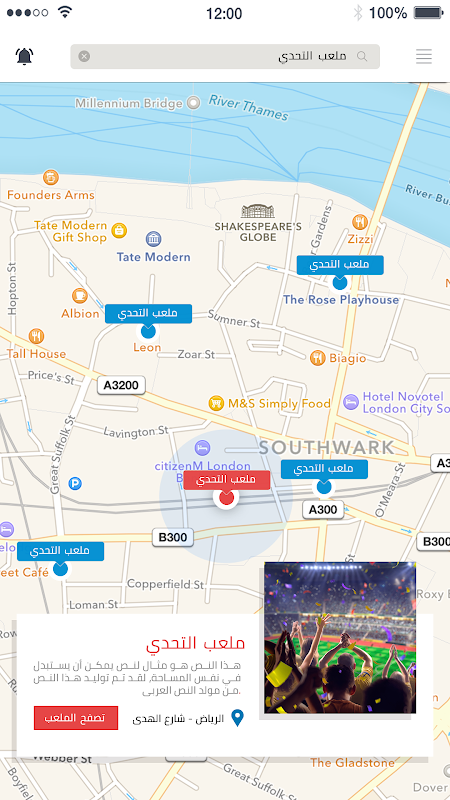This screenshot has width=450, height=800.
Task: Open the red stadium title in card
Action: [x=195, y=644]
